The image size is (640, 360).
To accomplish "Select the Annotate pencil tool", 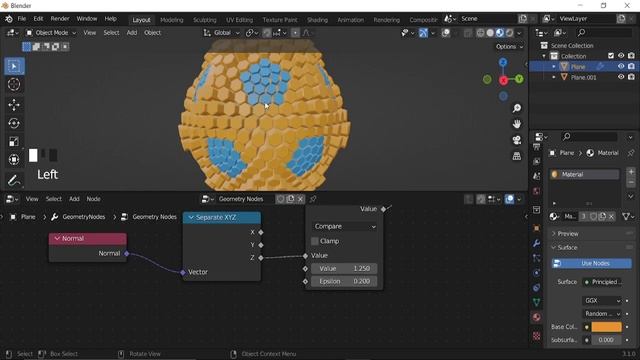I will click(x=14, y=180).
